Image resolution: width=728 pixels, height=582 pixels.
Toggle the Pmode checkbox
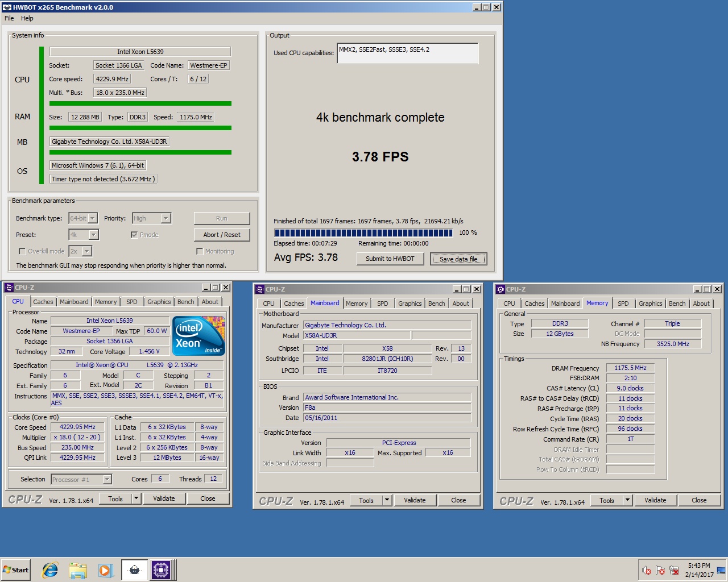click(x=134, y=235)
